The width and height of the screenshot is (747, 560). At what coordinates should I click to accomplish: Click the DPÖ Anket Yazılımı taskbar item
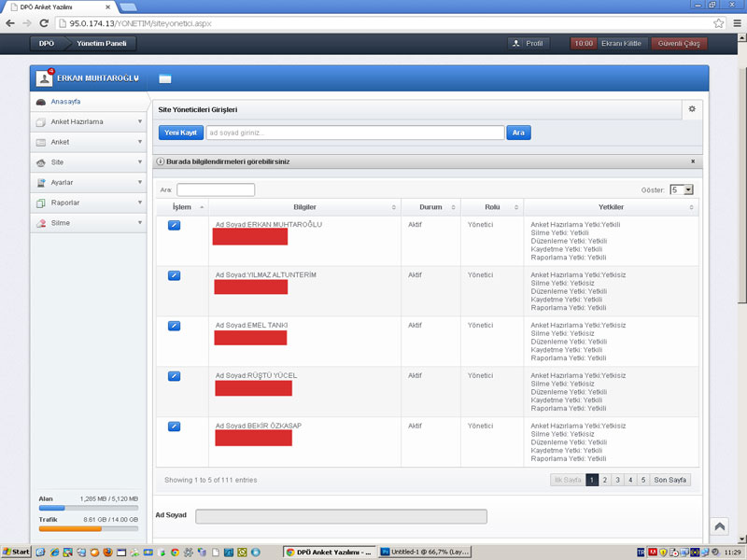coord(330,552)
